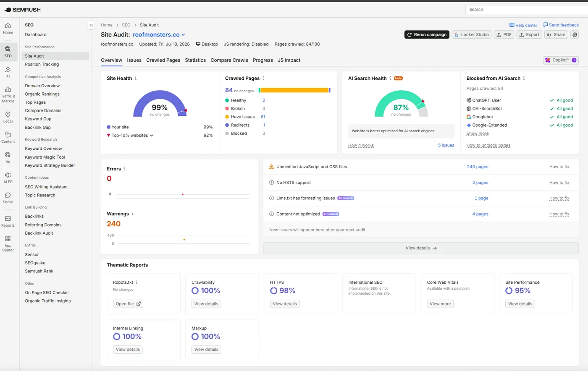588x371 pixels.
Task: Open the Local rail icon
Action: 8,117
